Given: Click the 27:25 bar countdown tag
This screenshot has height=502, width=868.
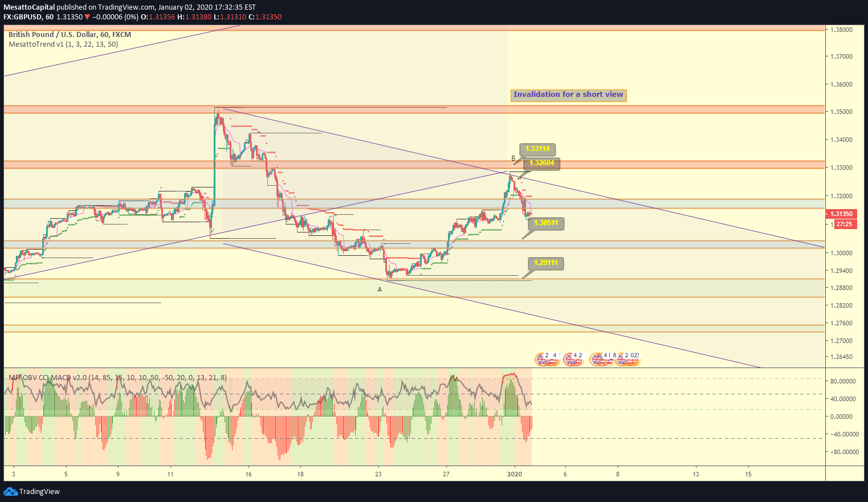Looking at the screenshot, I should (x=844, y=224).
